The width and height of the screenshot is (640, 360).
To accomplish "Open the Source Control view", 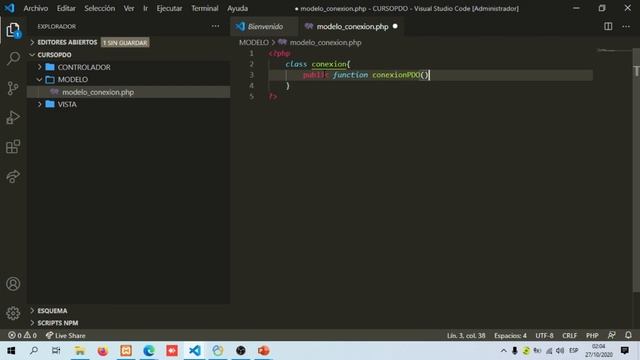I will [x=13, y=88].
